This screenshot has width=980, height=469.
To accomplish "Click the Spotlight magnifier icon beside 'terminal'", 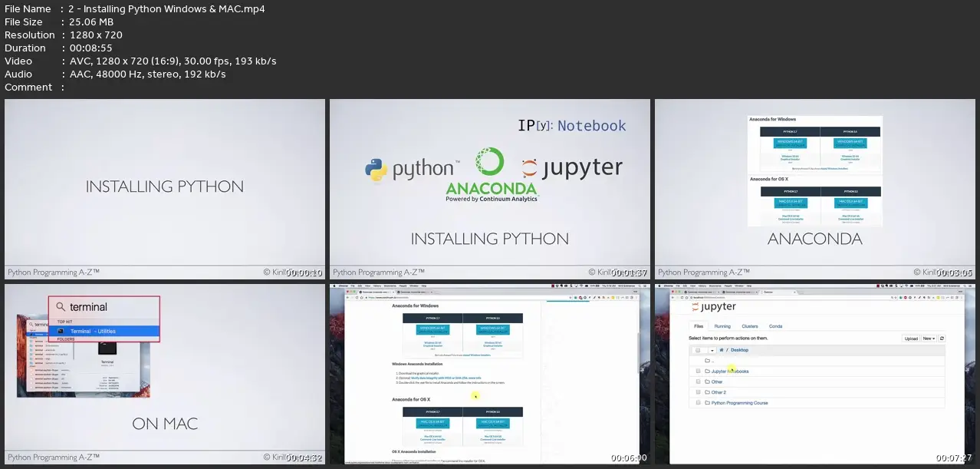I will (x=60, y=307).
